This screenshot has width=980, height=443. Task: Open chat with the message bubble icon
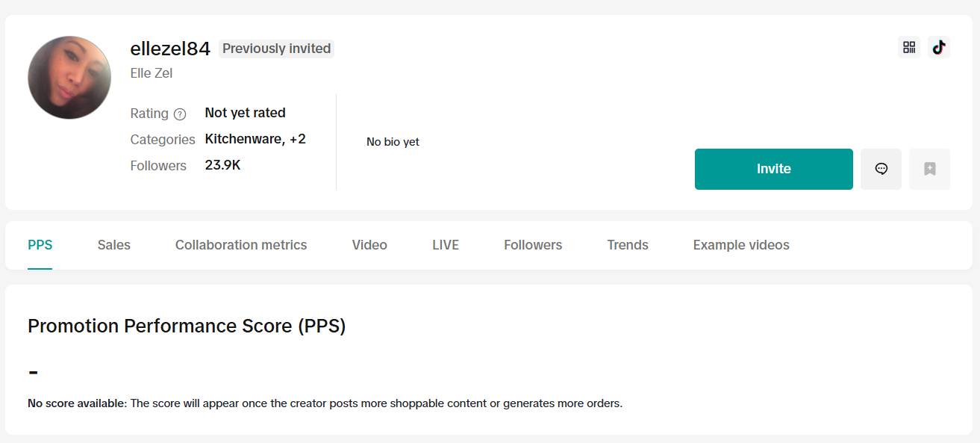[x=881, y=169]
